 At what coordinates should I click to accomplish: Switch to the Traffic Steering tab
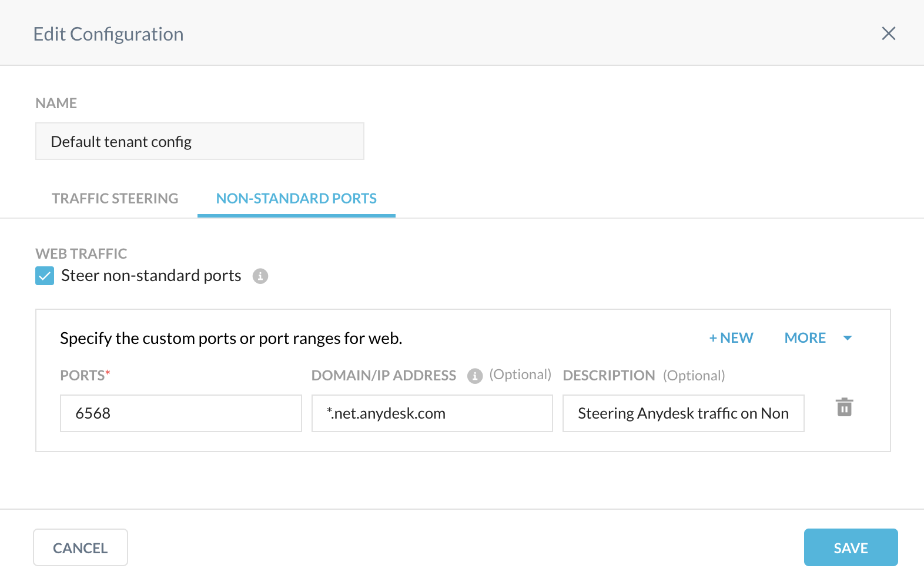[x=115, y=199]
